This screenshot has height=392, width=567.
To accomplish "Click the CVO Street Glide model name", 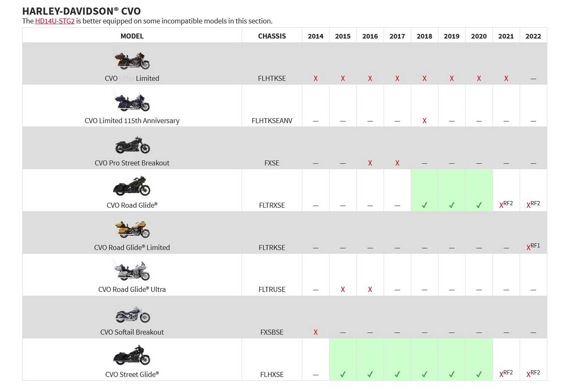I will point(132,374).
